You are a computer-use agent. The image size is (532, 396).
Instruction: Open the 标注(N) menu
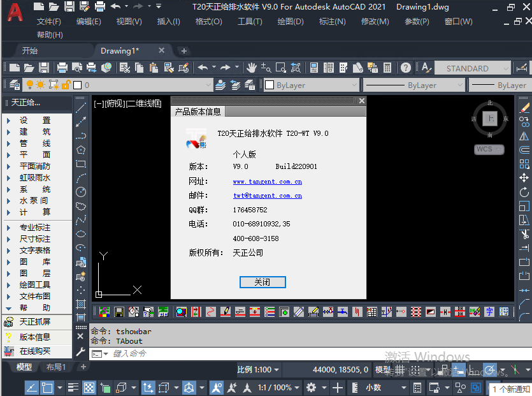tap(332, 22)
